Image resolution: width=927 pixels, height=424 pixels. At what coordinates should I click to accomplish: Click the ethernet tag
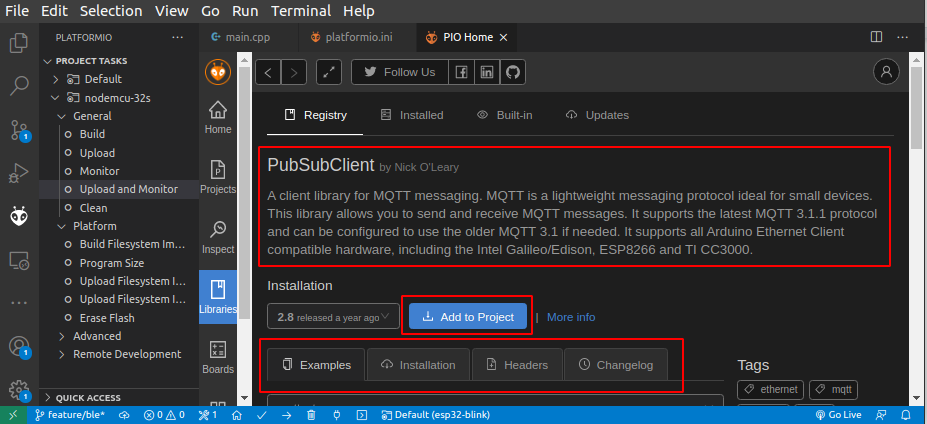click(x=770, y=390)
